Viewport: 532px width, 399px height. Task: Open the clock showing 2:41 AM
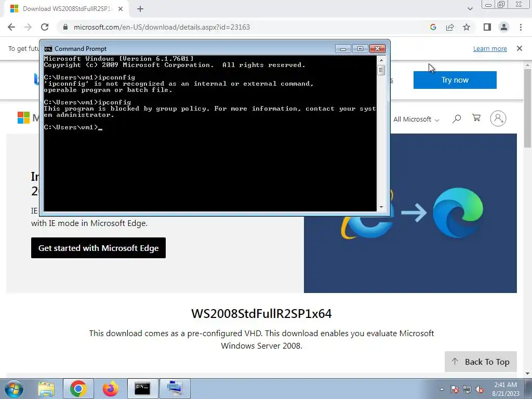(x=506, y=389)
